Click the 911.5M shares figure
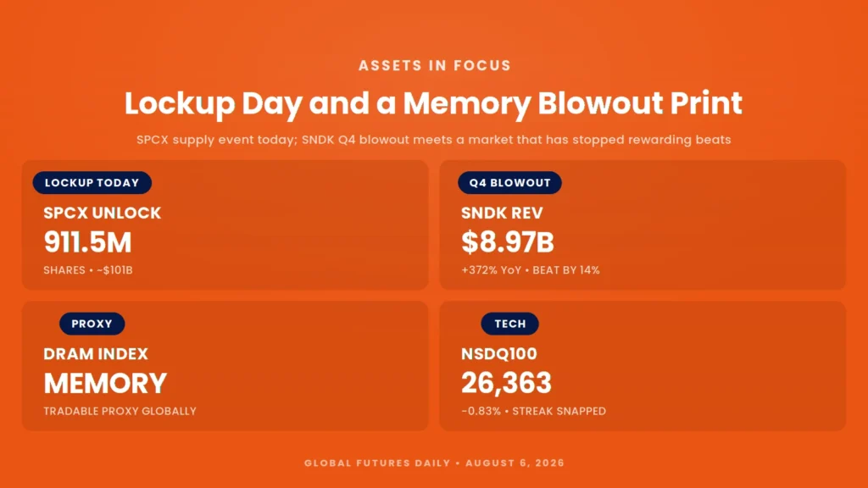 87,242
